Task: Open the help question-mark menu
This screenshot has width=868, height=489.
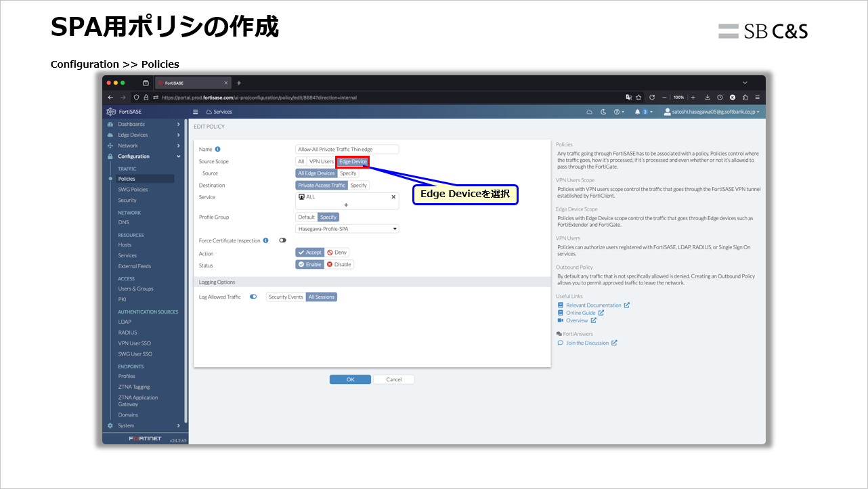Action: coord(619,112)
